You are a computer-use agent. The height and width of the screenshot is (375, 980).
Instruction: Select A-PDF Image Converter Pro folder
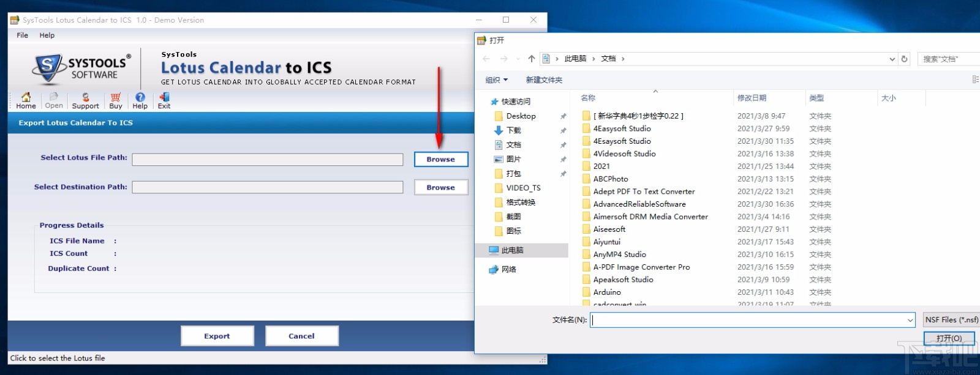click(641, 267)
